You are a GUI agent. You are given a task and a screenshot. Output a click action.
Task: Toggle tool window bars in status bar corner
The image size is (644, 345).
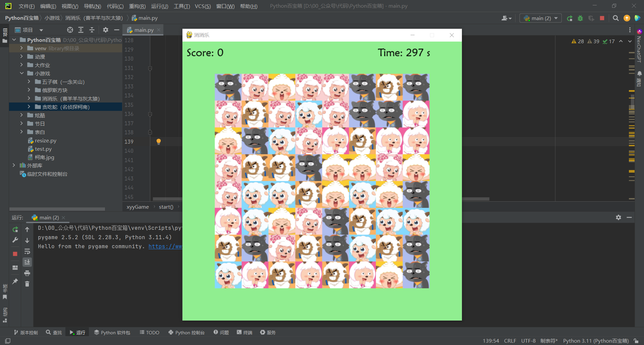coord(8,341)
